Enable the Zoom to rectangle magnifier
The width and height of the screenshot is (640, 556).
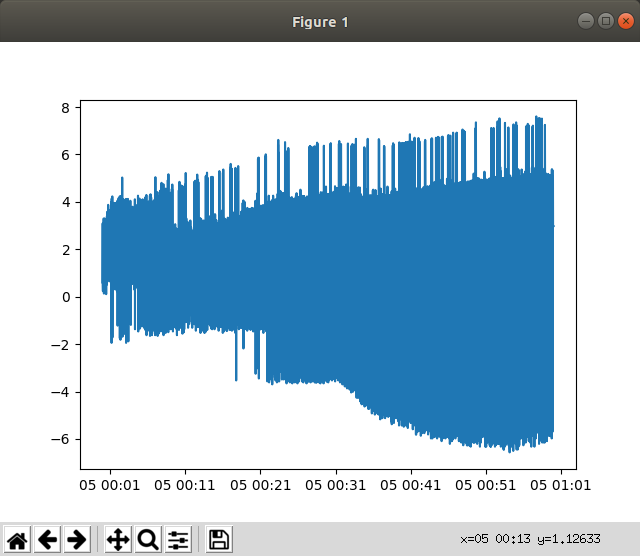point(148,540)
